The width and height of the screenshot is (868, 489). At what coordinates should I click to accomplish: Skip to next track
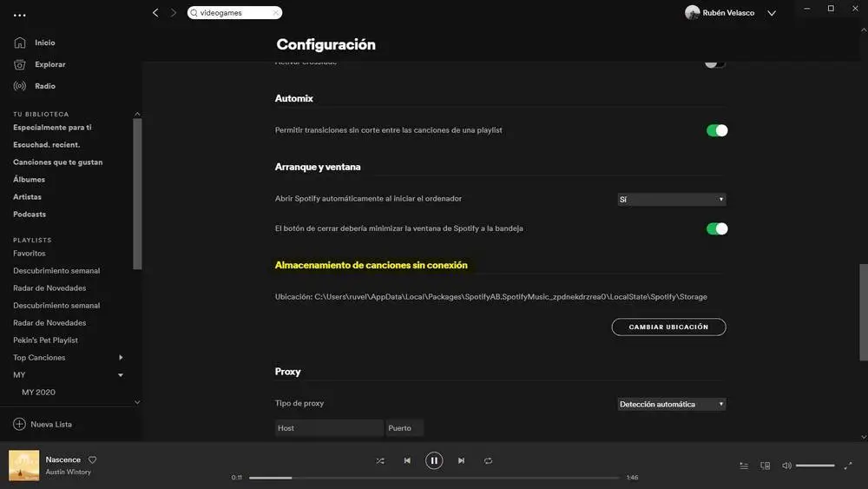click(461, 460)
